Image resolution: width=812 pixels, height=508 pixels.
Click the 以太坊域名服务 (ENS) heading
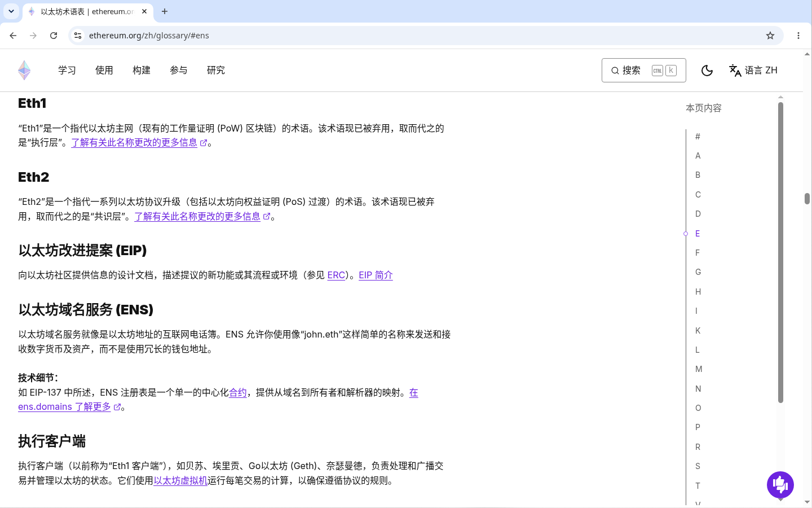point(86,310)
